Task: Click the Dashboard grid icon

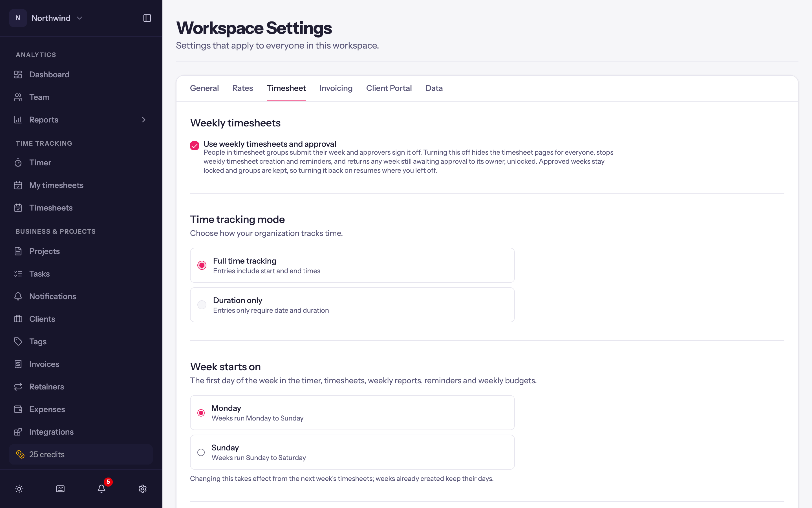Action: pyautogui.click(x=18, y=75)
